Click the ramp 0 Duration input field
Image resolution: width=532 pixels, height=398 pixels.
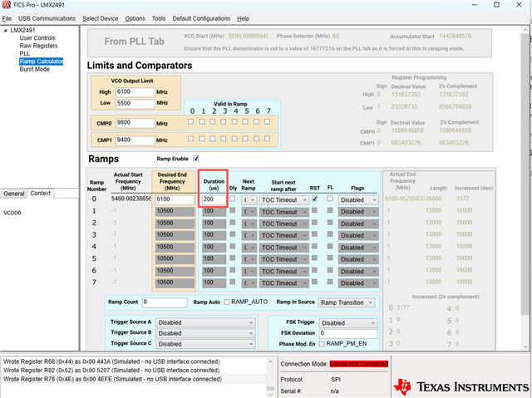click(214, 200)
